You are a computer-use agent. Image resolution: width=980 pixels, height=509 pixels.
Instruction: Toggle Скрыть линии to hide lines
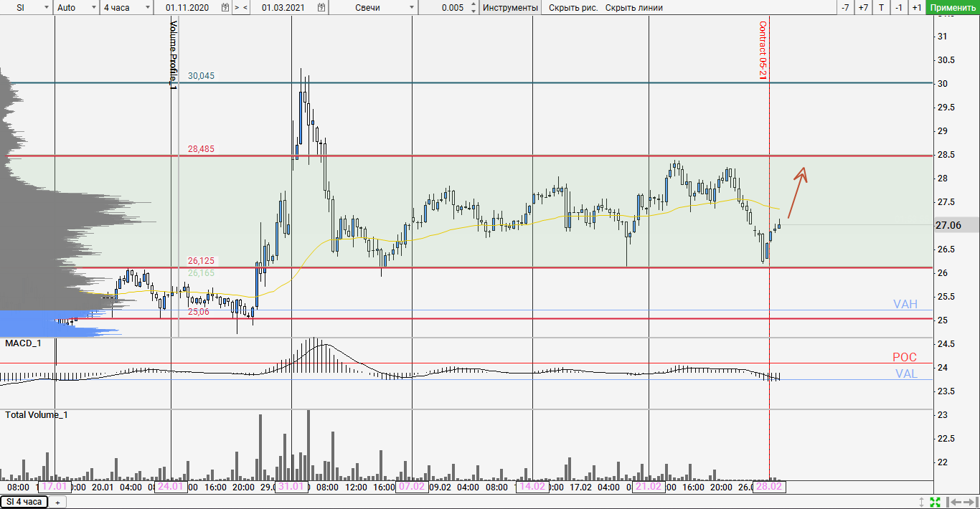pos(633,7)
